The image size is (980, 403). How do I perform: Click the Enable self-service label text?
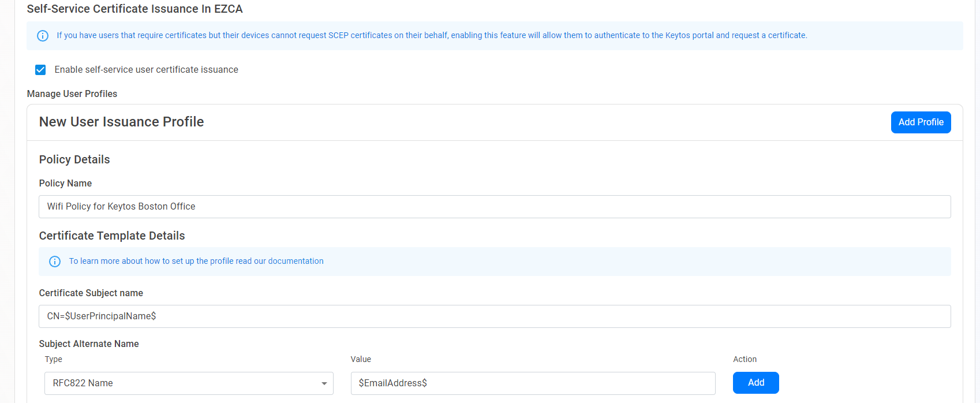point(146,69)
